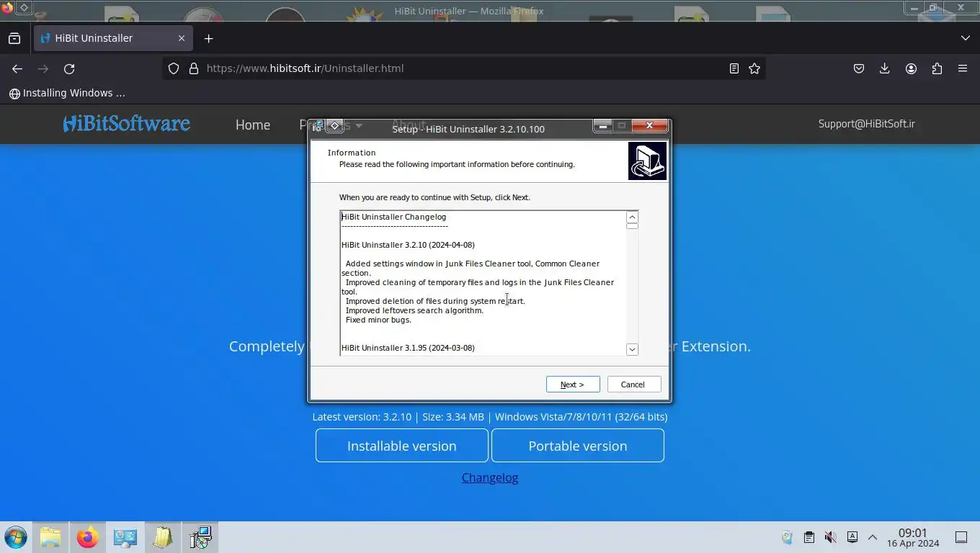The image size is (980, 553).
Task: Select the 'HiBit Uninstaller 3.2.10 (2024-04-08)' line
Action: click(408, 245)
